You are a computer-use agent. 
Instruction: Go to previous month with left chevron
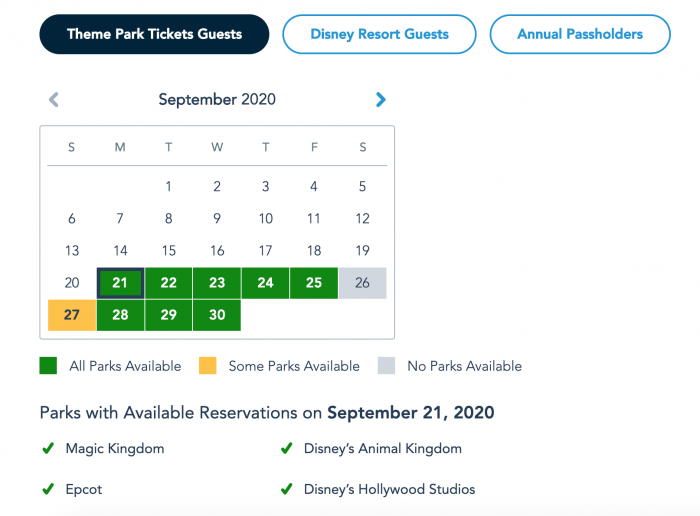[x=54, y=100]
